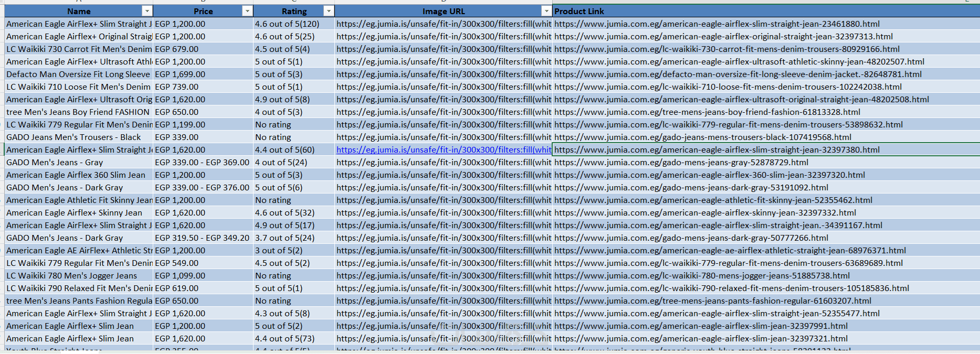The width and height of the screenshot is (980, 354).
Task: Select product link ending boy-friend-fashion-61813328.html
Action: point(766,112)
